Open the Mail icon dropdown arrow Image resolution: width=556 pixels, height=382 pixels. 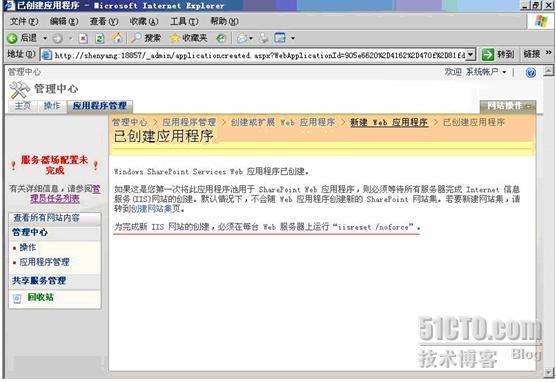pos(251,38)
